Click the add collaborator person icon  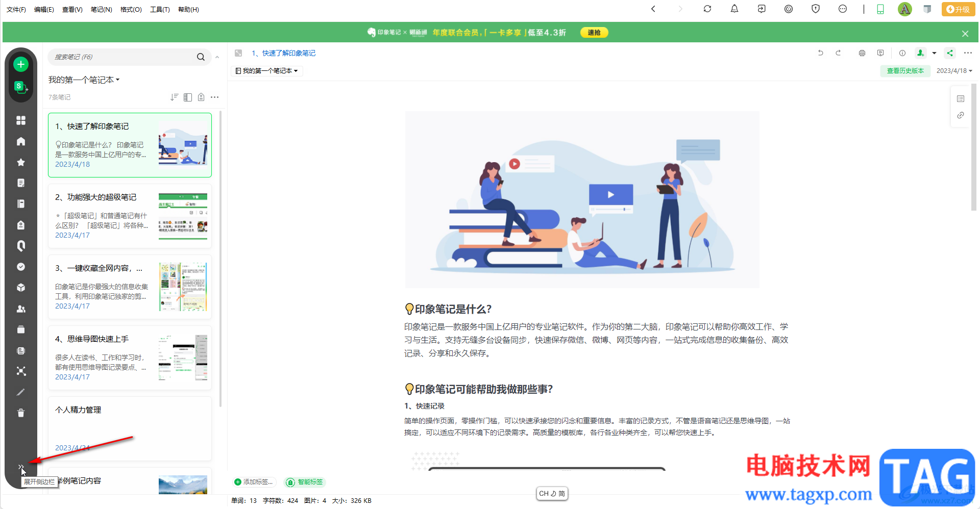[x=920, y=53]
